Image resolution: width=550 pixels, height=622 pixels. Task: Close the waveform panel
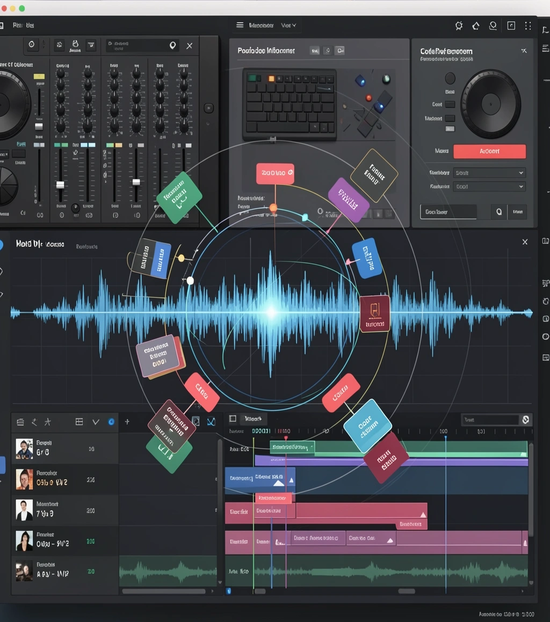525,242
